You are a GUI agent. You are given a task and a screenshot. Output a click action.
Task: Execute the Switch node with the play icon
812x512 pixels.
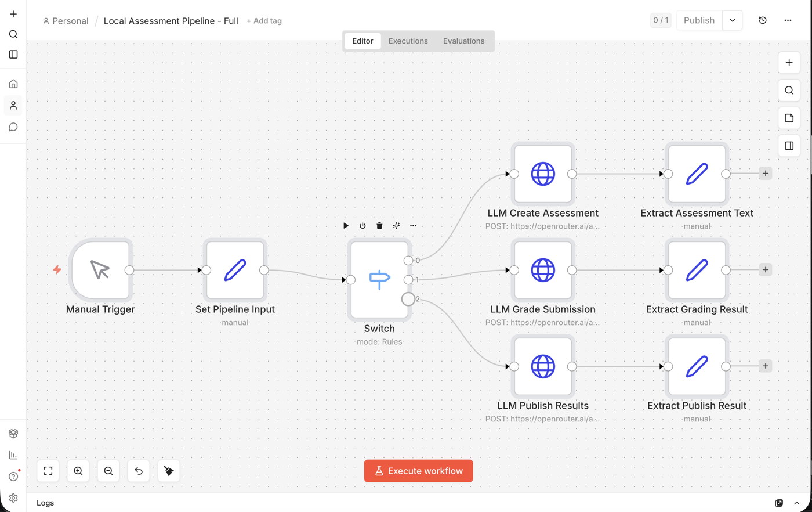346,226
